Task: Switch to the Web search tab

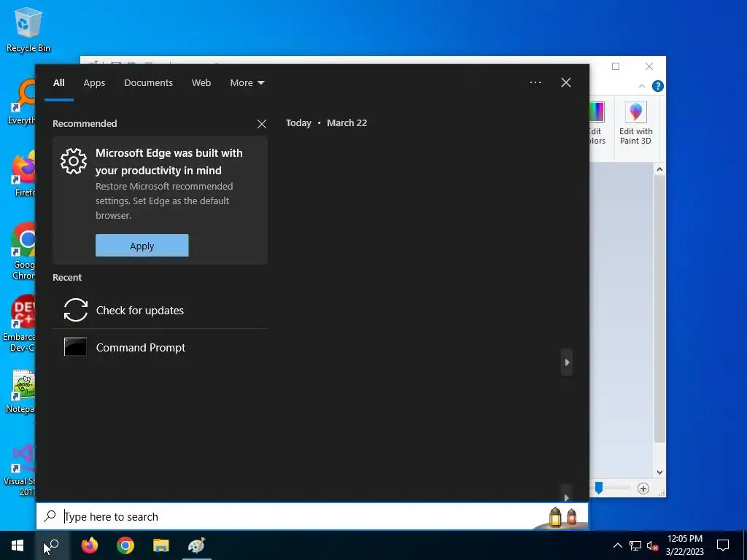Action: click(x=201, y=83)
